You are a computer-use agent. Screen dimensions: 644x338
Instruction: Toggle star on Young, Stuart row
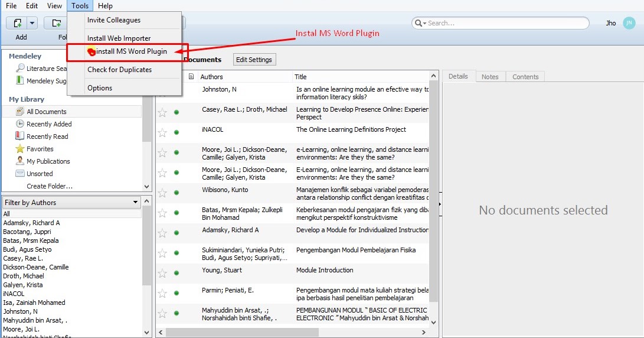click(x=162, y=274)
